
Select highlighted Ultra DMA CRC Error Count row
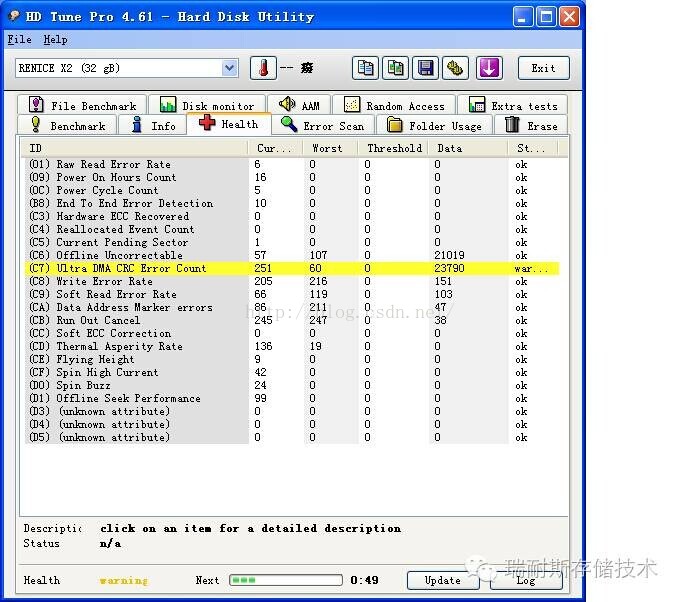292,268
